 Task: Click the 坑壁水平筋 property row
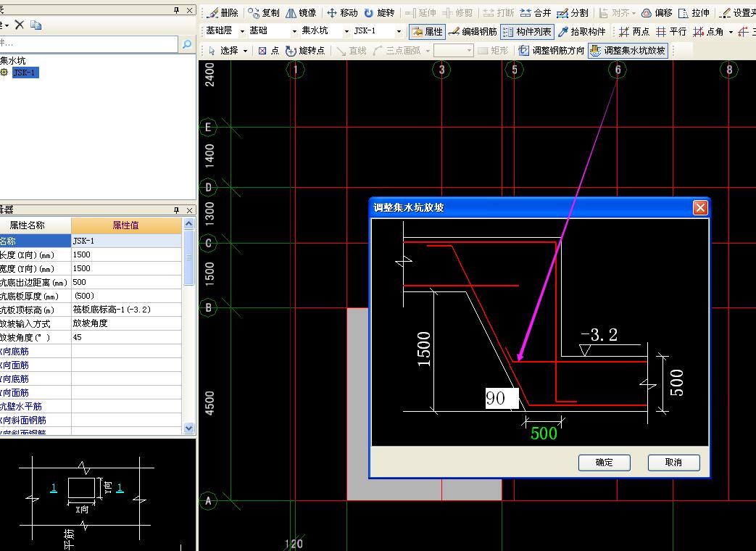(90, 407)
